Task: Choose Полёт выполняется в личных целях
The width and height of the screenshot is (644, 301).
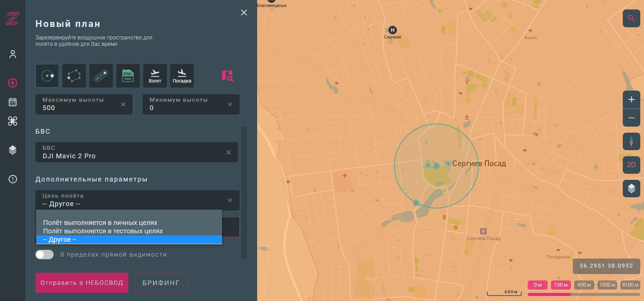Action: [x=129, y=223]
